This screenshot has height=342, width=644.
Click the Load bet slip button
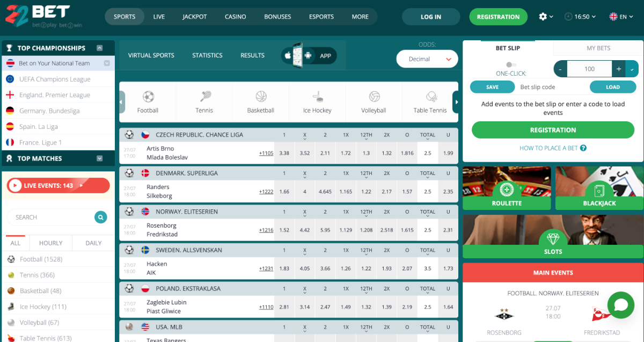[613, 87]
